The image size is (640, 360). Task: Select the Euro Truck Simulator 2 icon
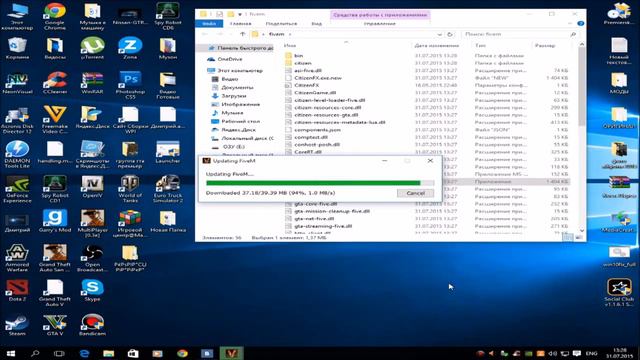click(168, 189)
